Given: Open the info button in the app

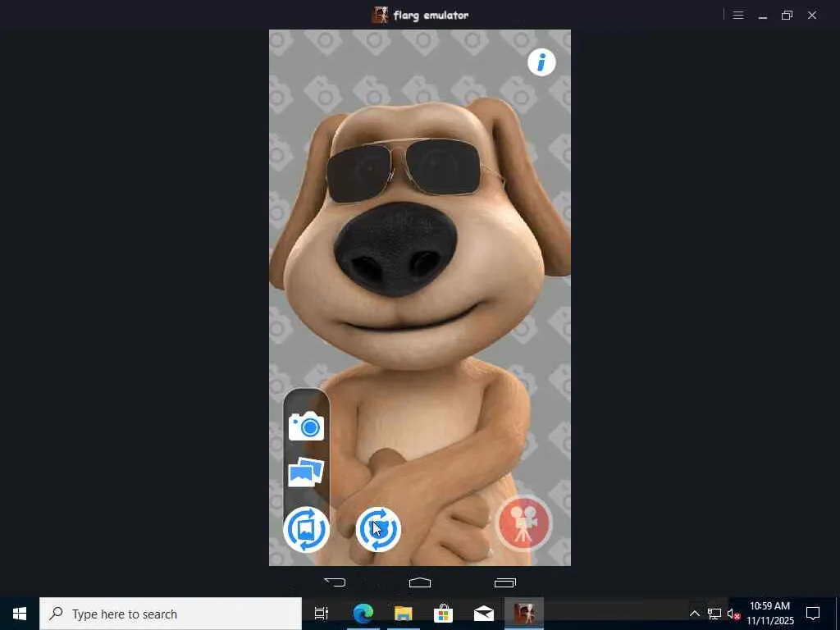Looking at the screenshot, I should (x=541, y=62).
